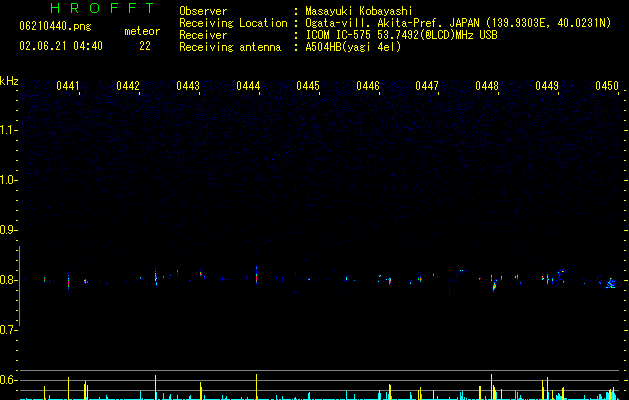The width and height of the screenshot is (629, 400).
Task: Click the Observer label
Action: [x=203, y=11]
